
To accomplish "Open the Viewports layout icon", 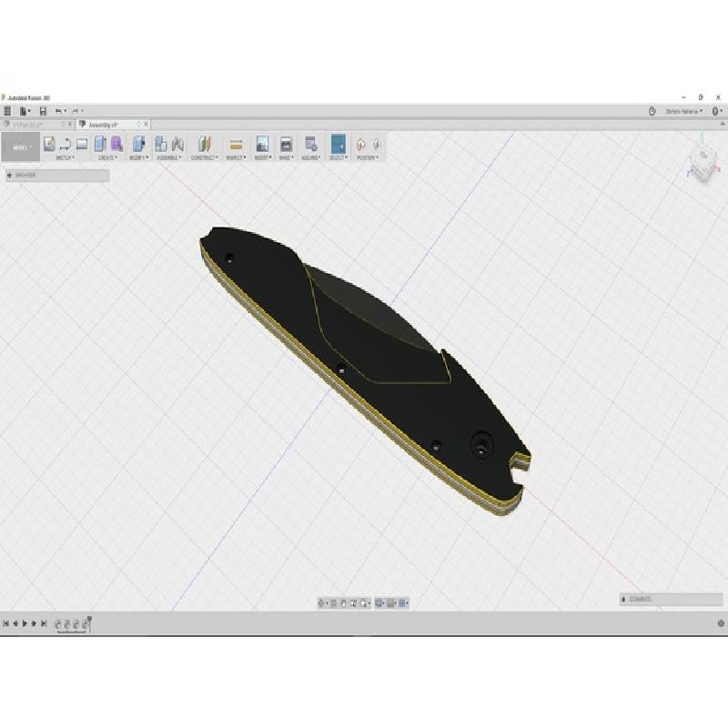I will [x=403, y=603].
